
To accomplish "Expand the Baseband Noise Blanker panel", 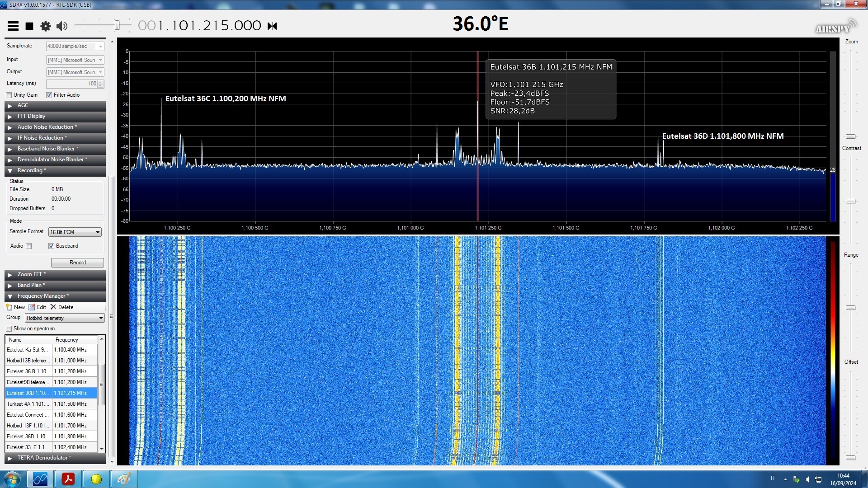I will (x=55, y=149).
